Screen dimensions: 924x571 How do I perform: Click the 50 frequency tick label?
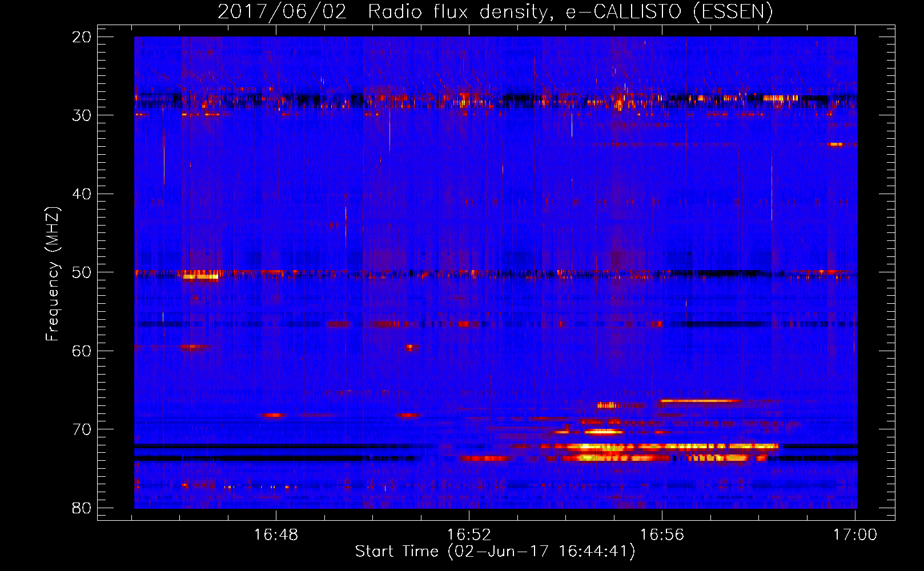pyautogui.click(x=82, y=272)
